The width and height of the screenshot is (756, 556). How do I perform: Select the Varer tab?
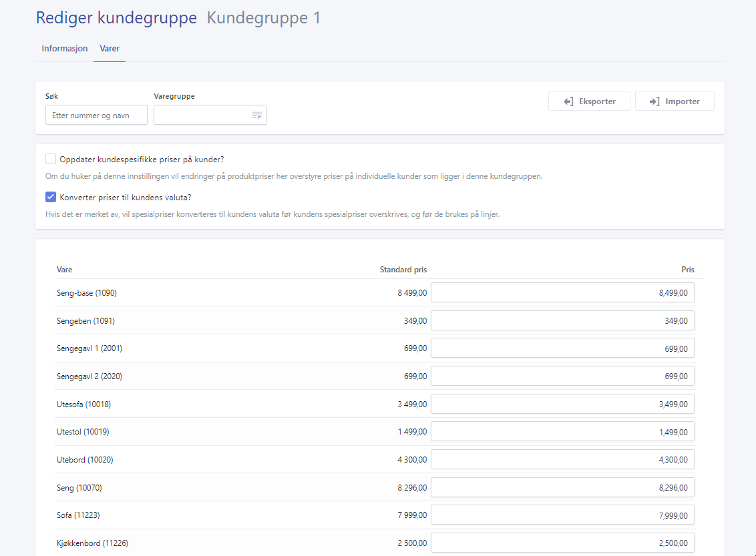[x=109, y=48]
